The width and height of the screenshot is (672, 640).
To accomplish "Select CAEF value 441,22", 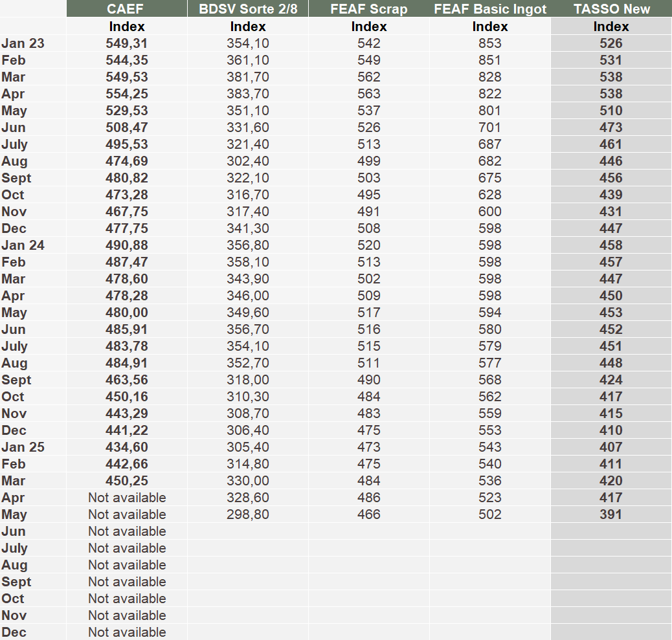I will (x=127, y=430).
